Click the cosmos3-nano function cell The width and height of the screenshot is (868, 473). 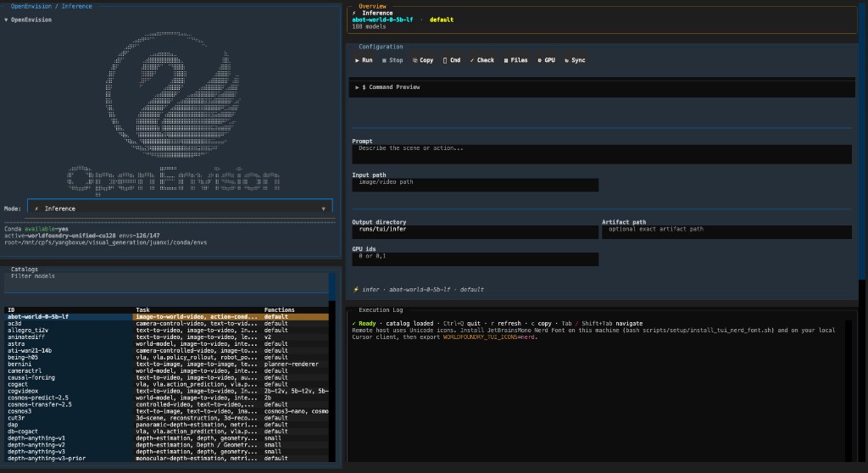(296, 411)
